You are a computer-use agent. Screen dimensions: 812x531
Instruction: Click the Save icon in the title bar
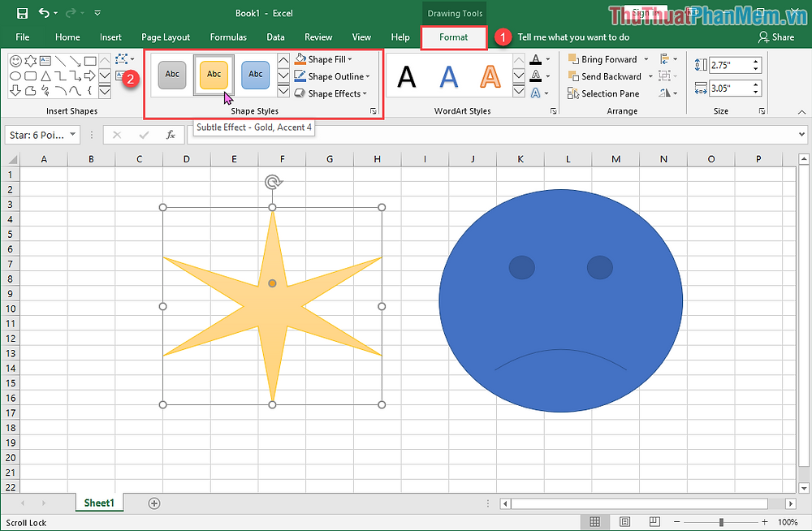(x=22, y=14)
